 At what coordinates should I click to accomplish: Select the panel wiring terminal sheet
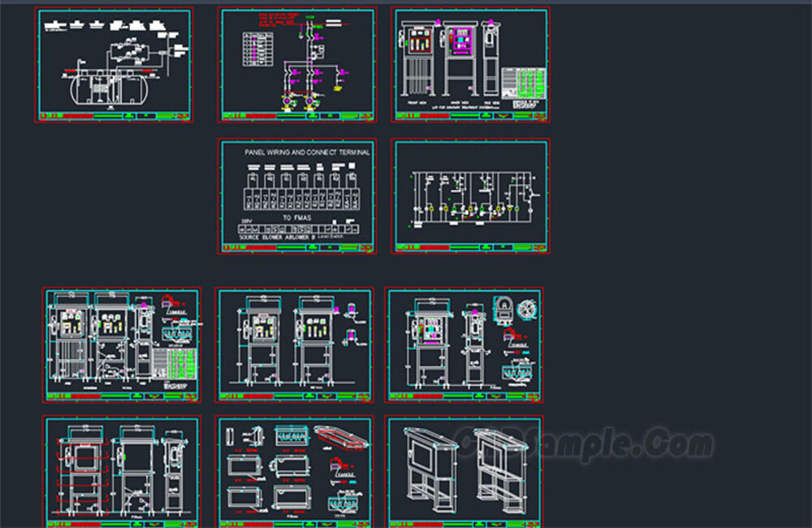pyautogui.click(x=297, y=197)
